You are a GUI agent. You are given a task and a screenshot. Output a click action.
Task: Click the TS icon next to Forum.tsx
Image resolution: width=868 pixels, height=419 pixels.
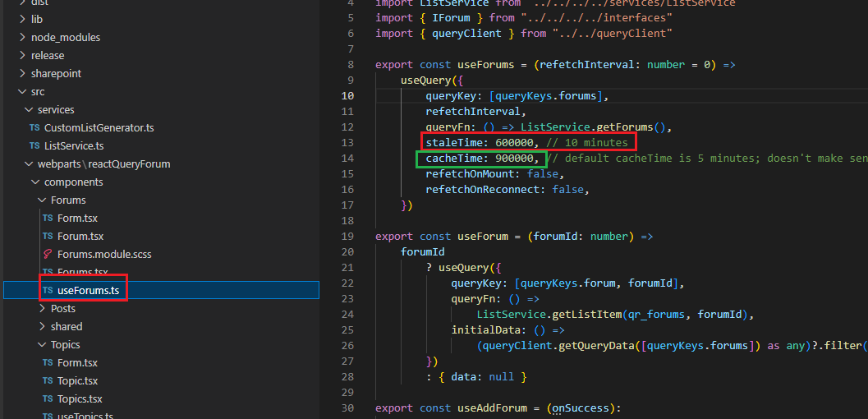pyautogui.click(x=48, y=236)
